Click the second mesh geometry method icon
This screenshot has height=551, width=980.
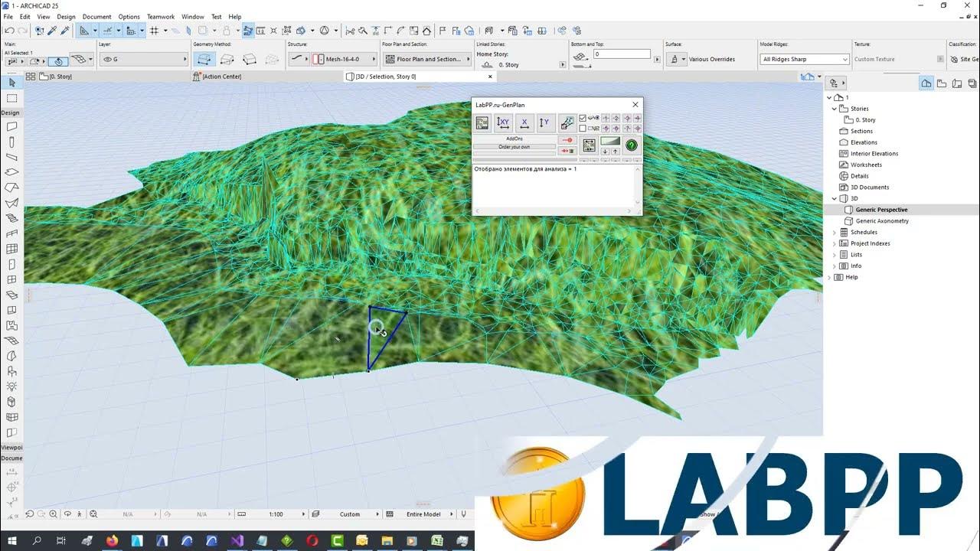[226, 59]
